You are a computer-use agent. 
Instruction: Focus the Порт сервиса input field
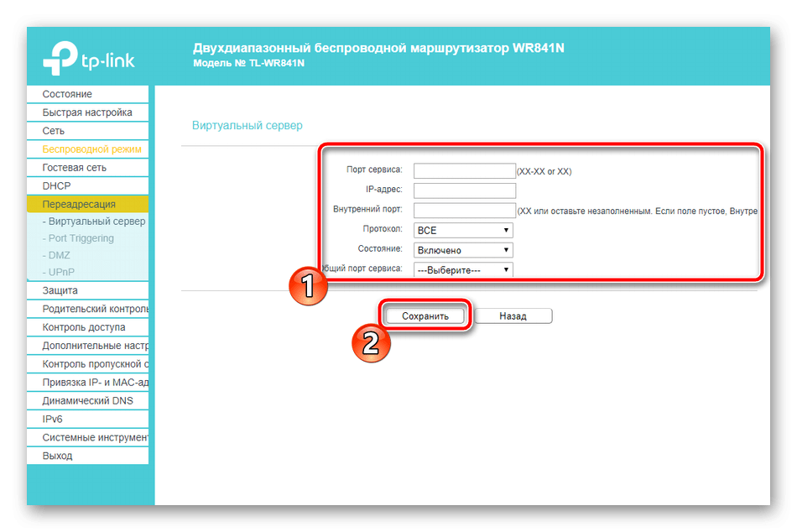click(x=465, y=170)
